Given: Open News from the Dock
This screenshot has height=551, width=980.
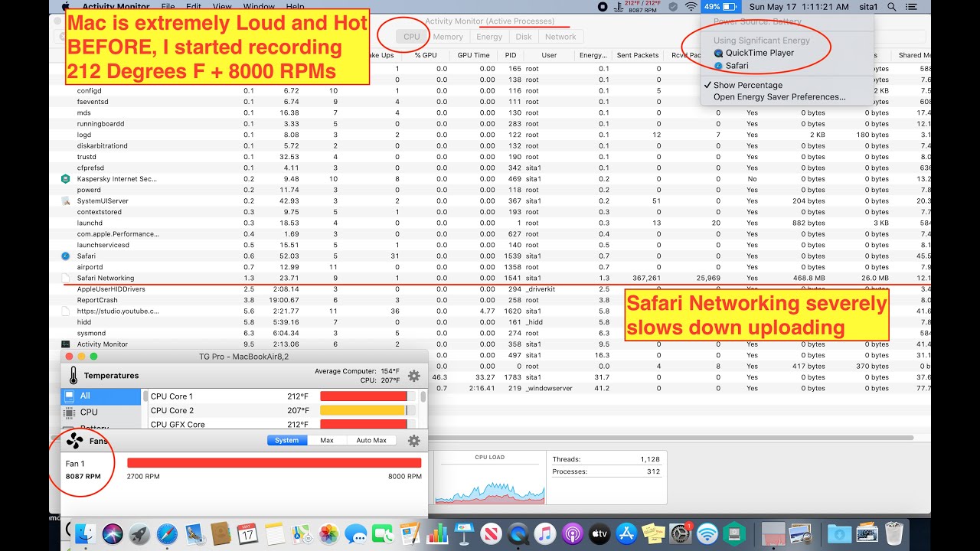Looking at the screenshot, I should 492,533.
